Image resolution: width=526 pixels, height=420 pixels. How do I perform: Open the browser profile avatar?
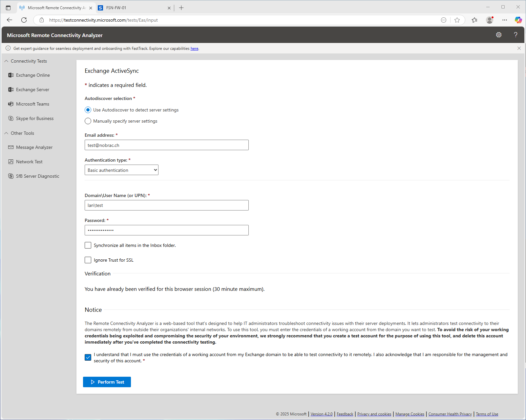490,20
